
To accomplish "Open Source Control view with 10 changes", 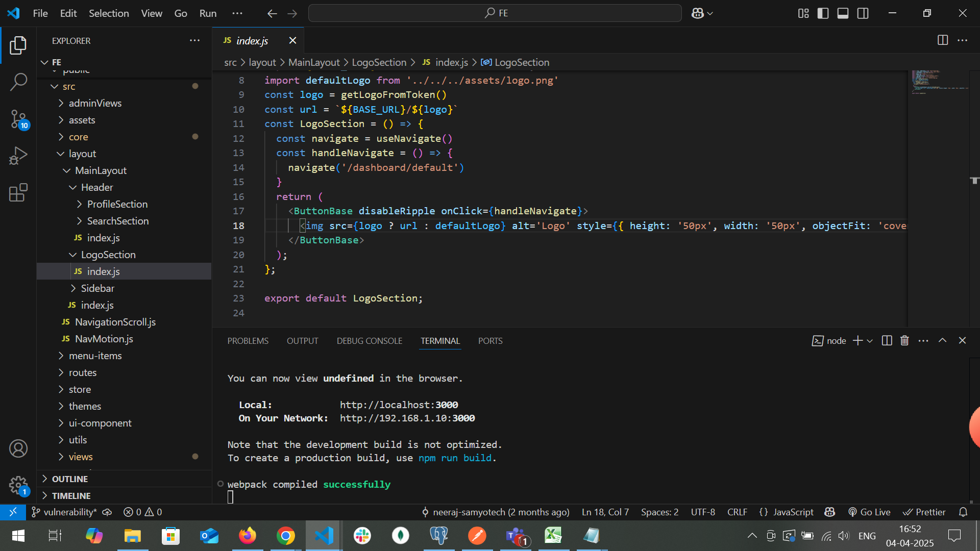I will (18, 119).
